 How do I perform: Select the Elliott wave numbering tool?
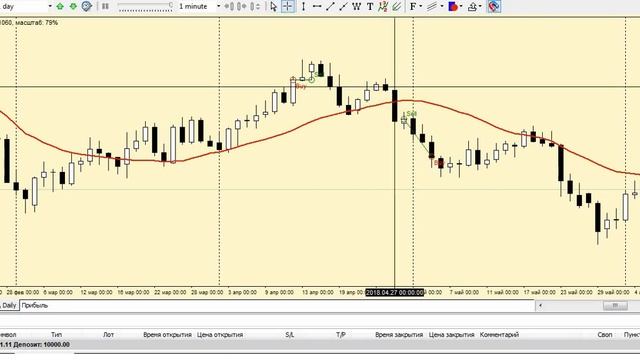point(383,7)
